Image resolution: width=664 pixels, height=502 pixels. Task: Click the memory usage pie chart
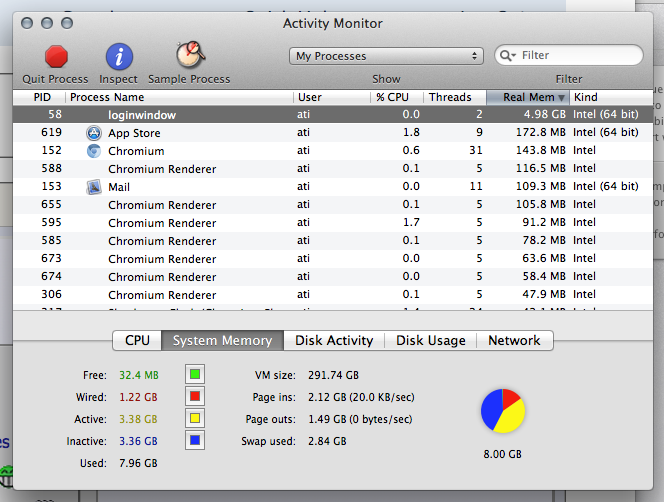click(503, 411)
